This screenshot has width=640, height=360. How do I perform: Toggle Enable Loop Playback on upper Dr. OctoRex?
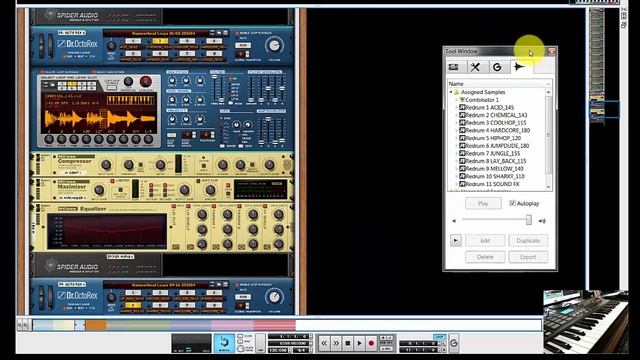pos(238,33)
